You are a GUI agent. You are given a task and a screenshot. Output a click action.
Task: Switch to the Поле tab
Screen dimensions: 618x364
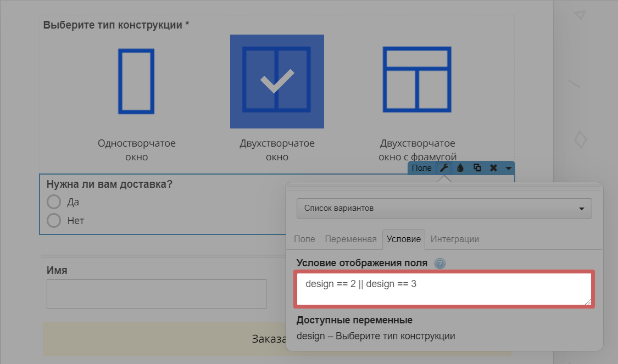[x=304, y=239]
